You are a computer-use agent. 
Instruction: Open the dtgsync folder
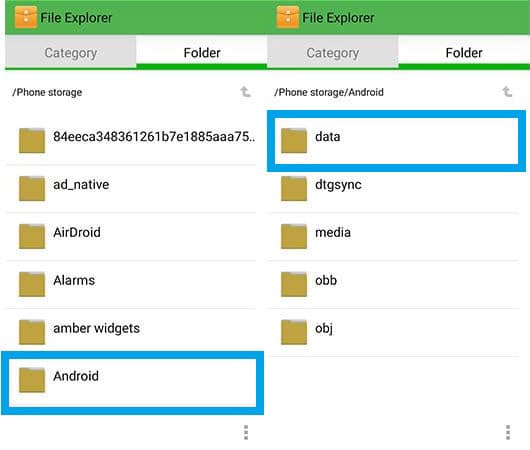393,189
